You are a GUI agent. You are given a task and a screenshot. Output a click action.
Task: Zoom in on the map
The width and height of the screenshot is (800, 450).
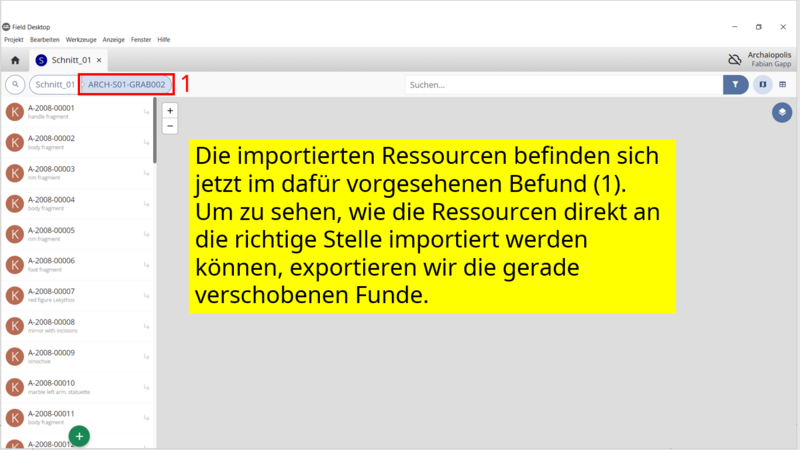click(x=170, y=111)
